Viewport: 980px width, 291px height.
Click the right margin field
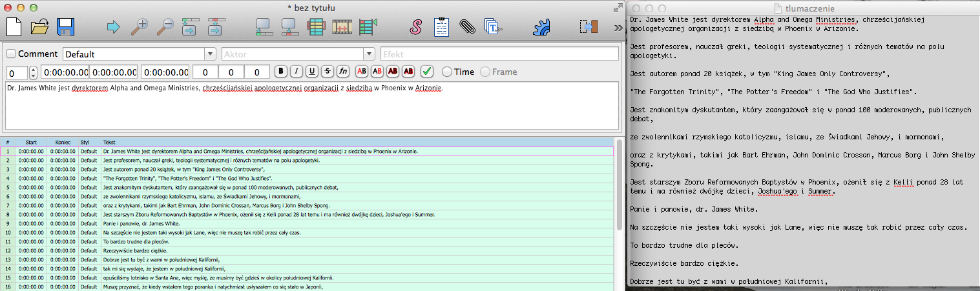click(231, 72)
